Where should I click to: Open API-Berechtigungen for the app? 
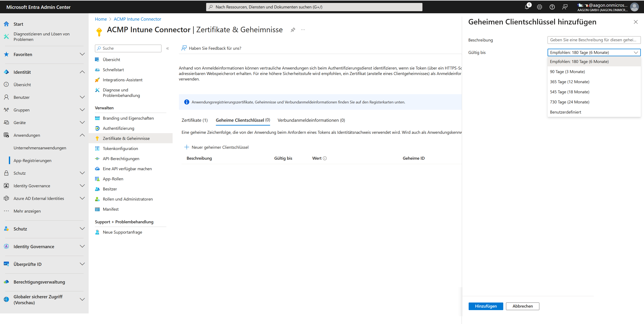pyautogui.click(x=121, y=158)
